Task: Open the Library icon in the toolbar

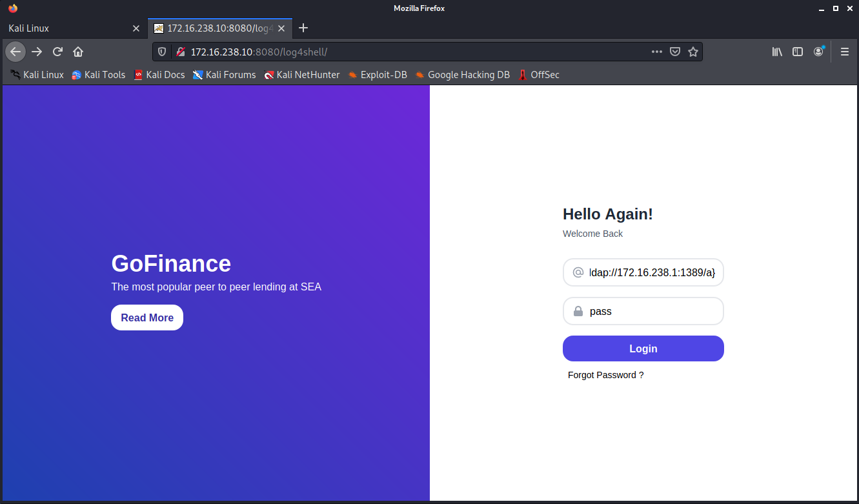Action: pyautogui.click(x=777, y=52)
